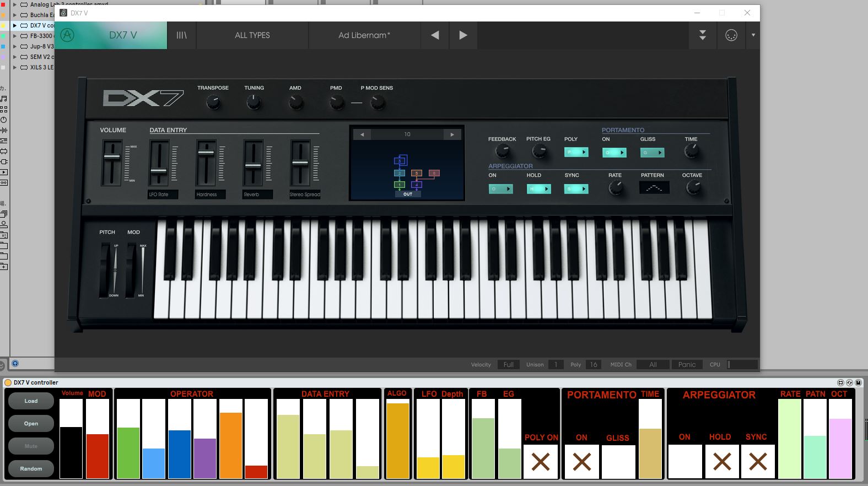This screenshot has height=486, width=868.
Task: Select next algorithm arrow in display
Action: (452, 134)
